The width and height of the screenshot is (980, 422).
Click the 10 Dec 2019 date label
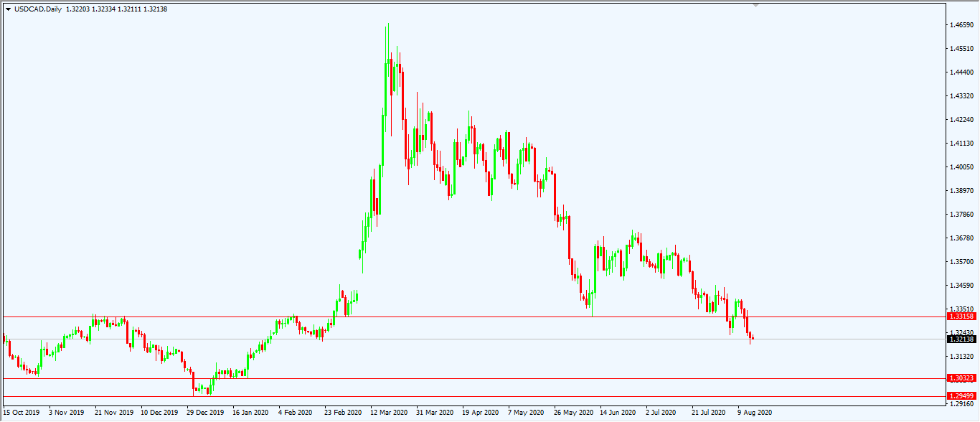click(159, 413)
